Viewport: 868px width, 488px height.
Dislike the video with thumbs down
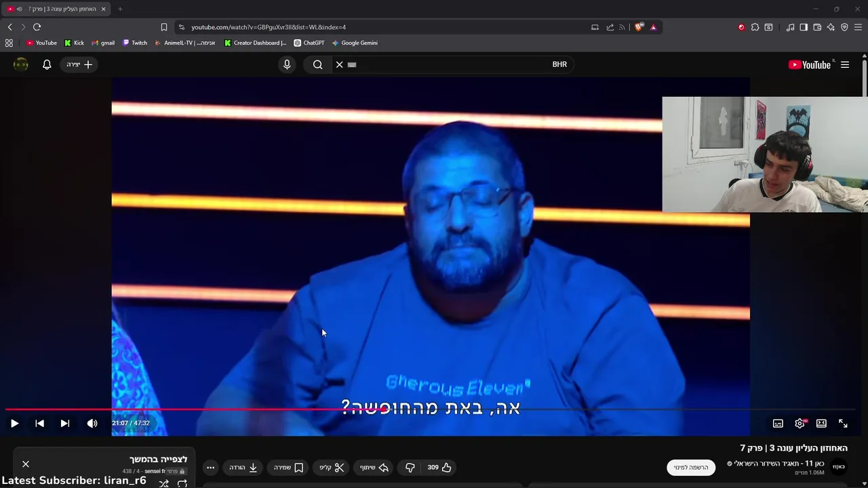pos(410,467)
